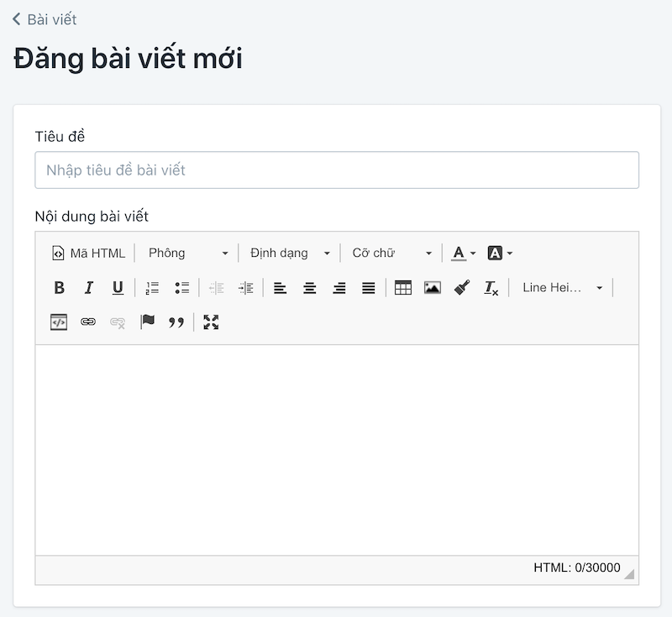
Task: Toggle italic formatting
Action: click(88, 287)
